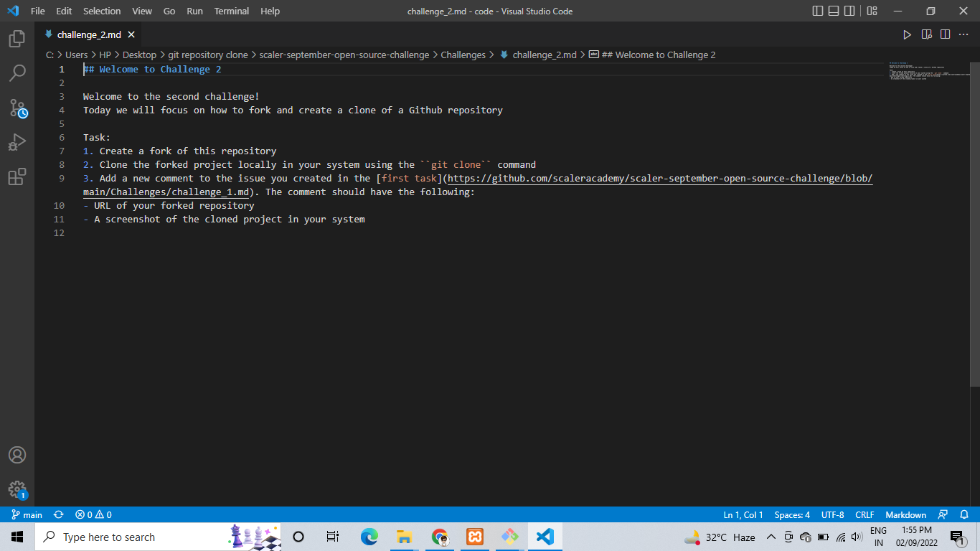This screenshot has height=551, width=980.
Task: Open the File menu
Action: (x=38, y=11)
